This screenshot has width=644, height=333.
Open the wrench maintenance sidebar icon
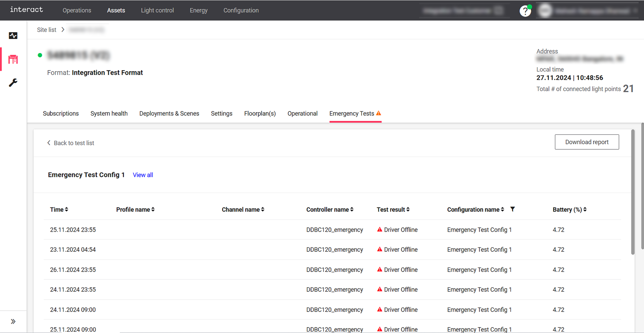(x=13, y=83)
